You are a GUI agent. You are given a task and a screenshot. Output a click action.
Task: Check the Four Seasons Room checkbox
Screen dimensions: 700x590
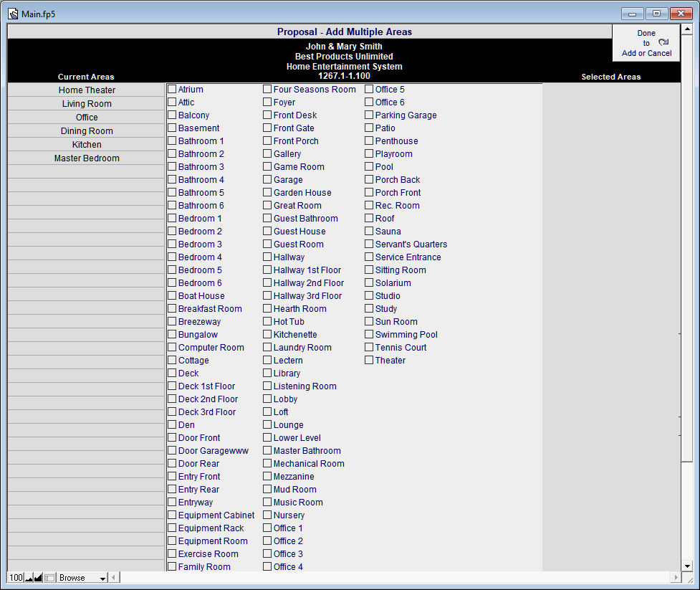267,89
